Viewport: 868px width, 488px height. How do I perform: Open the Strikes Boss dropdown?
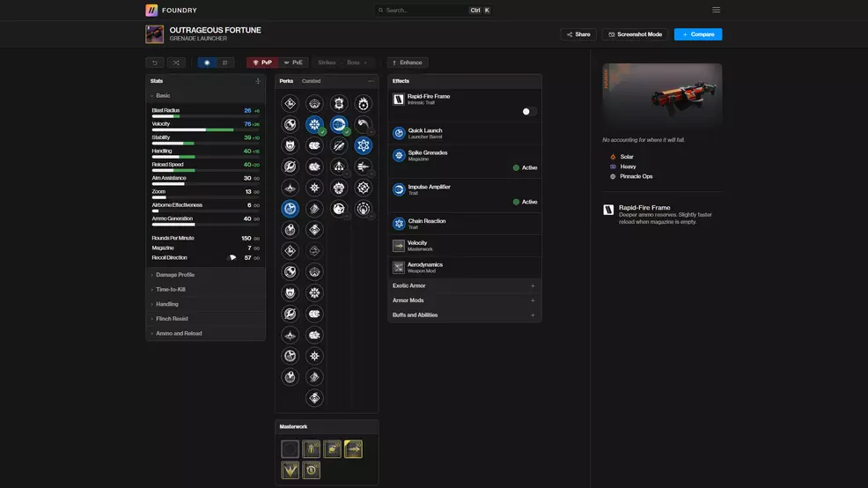coord(342,63)
